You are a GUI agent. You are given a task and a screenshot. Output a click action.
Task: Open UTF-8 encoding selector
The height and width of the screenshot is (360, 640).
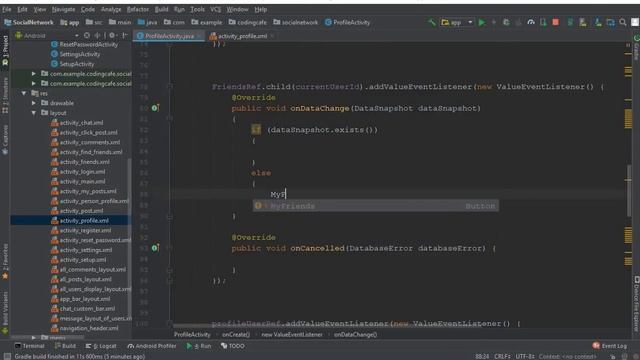pos(524,356)
